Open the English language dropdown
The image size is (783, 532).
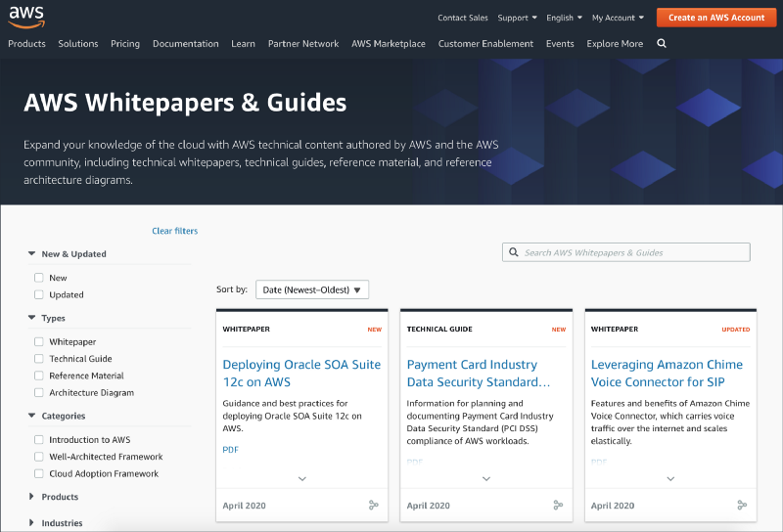click(x=565, y=18)
